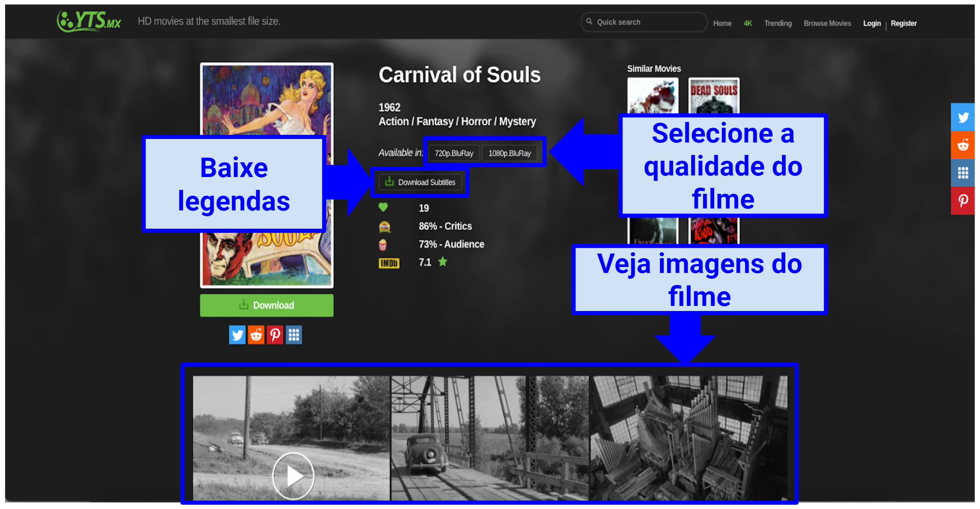
Task: Click the Download Subtitles button
Action: (x=420, y=182)
